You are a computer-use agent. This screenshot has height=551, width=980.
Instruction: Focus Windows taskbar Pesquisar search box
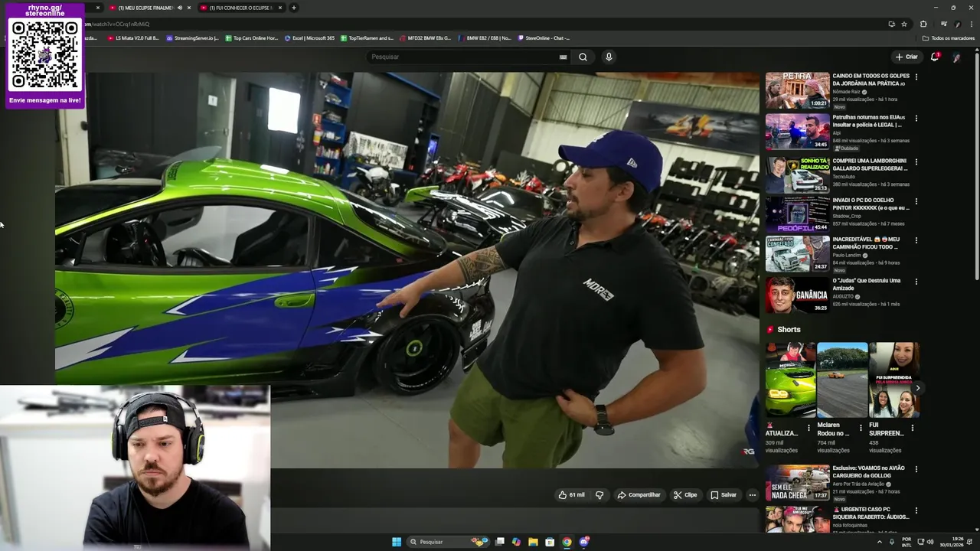click(x=449, y=542)
